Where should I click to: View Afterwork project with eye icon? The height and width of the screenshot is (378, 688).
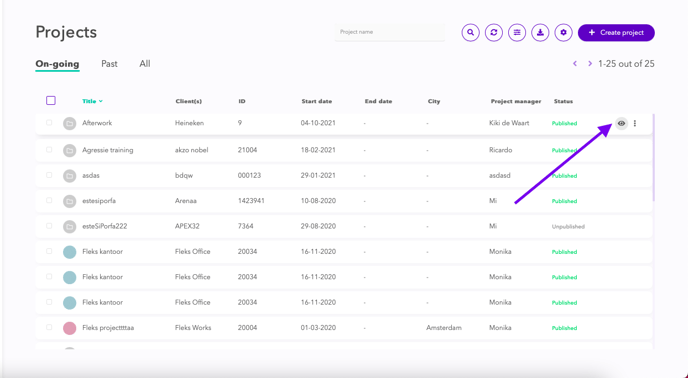621,123
